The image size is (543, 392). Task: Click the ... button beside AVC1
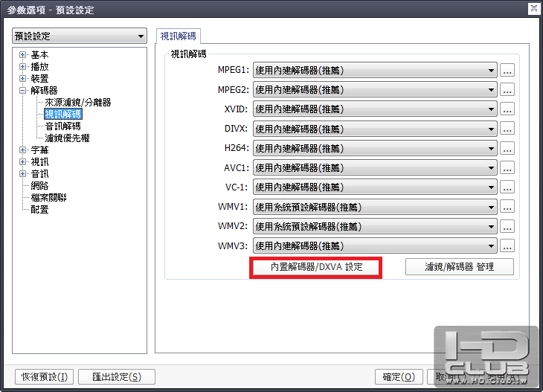[x=507, y=167]
